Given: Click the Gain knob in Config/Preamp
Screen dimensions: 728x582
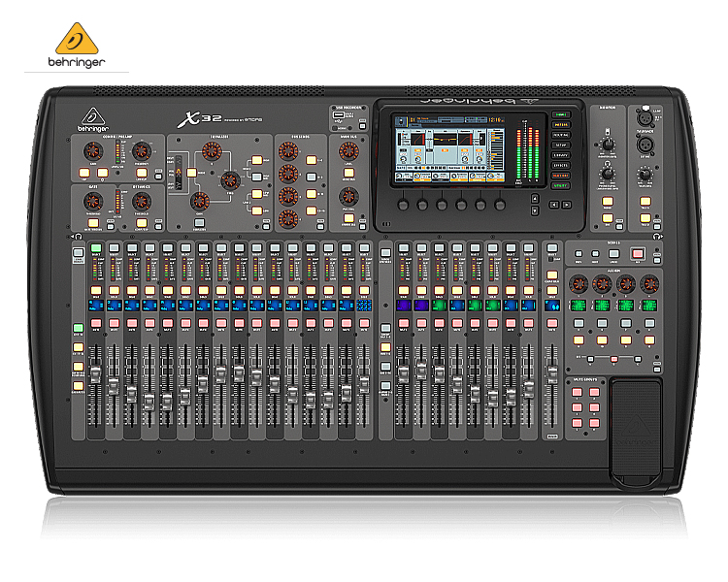Looking at the screenshot, I should (x=93, y=151).
